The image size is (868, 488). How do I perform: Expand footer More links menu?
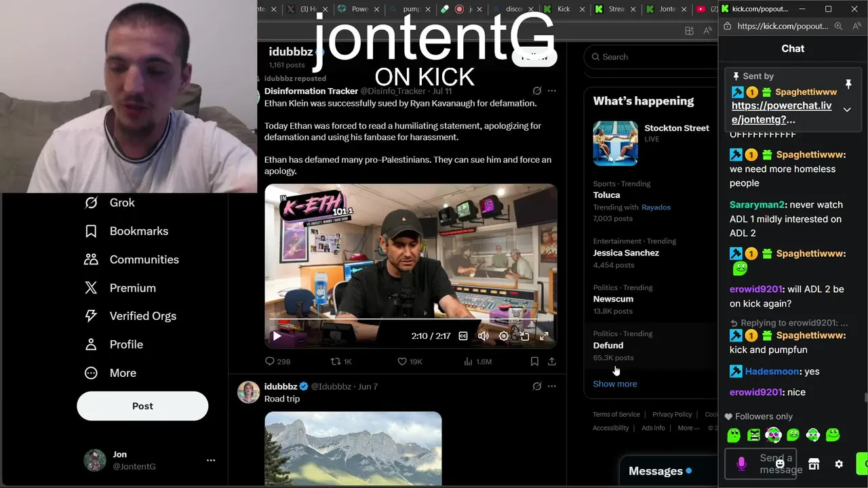coord(689,428)
